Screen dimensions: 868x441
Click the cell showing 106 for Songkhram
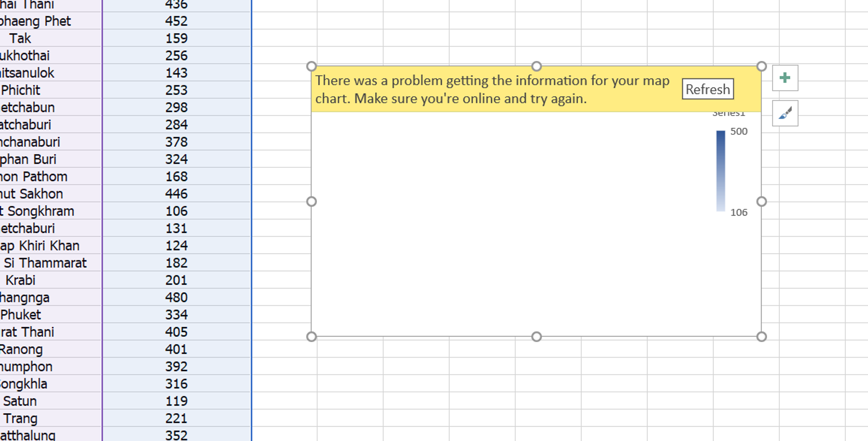coord(176,211)
